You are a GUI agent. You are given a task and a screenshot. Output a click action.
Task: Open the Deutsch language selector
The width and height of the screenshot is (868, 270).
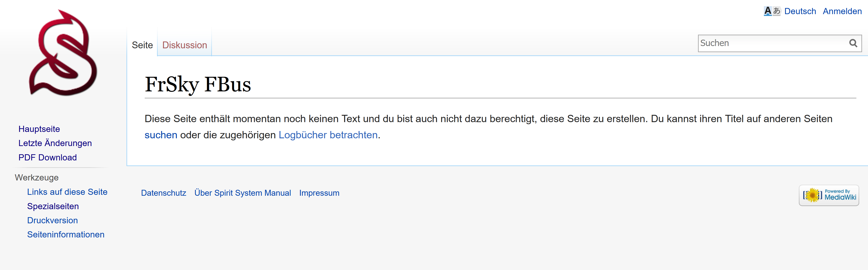pyautogui.click(x=800, y=11)
